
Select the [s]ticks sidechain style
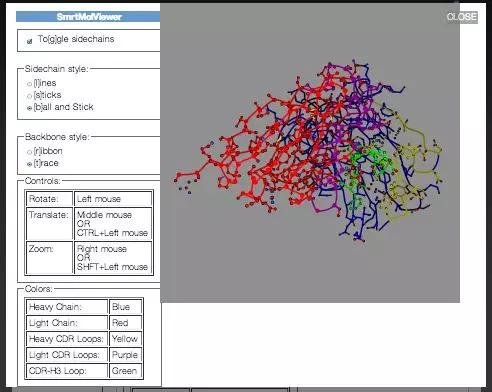[29, 96]
